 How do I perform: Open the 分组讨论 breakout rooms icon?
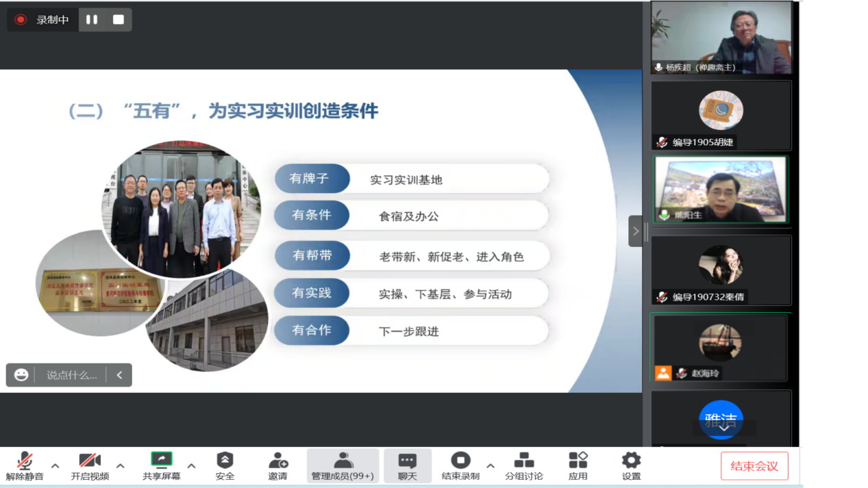point(524,465)
